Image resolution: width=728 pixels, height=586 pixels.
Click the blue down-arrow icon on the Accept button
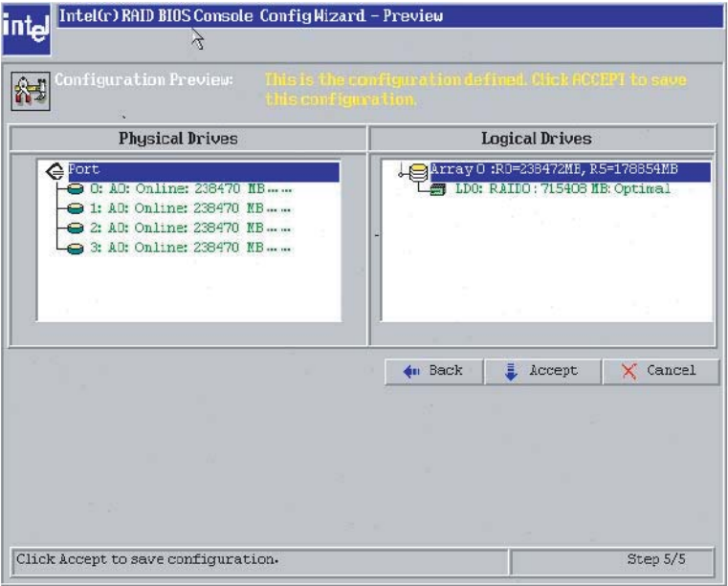point(511,372)
